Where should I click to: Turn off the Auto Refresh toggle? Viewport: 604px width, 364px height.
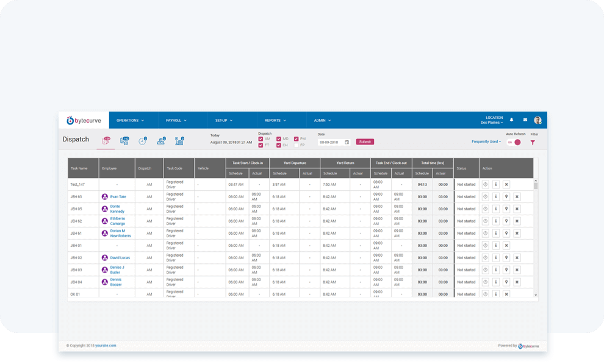514,142
